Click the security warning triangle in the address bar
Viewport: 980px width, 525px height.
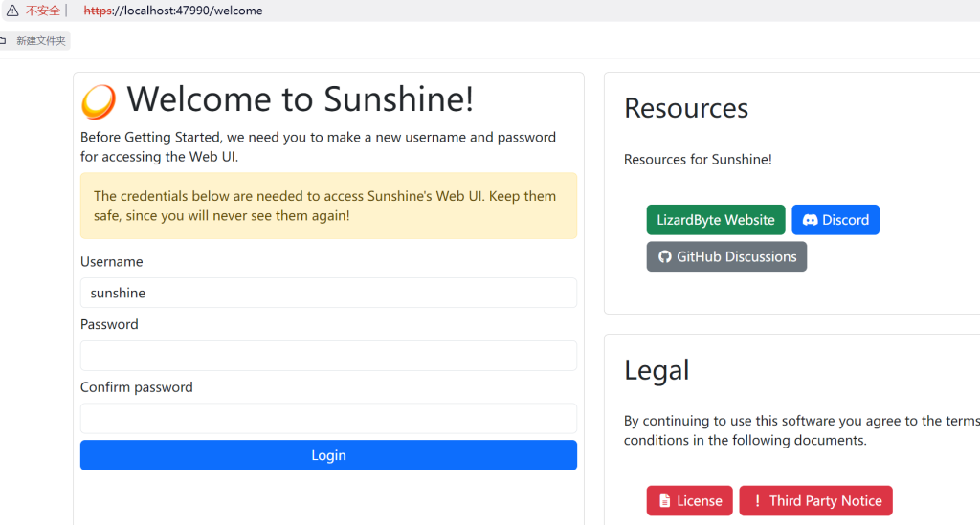tap(11, 11)
